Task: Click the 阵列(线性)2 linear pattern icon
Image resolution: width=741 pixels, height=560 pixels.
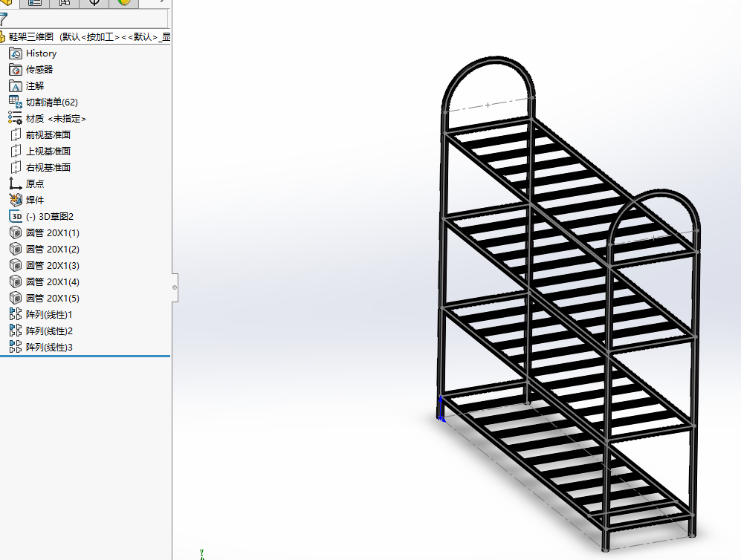Action: 15,331
